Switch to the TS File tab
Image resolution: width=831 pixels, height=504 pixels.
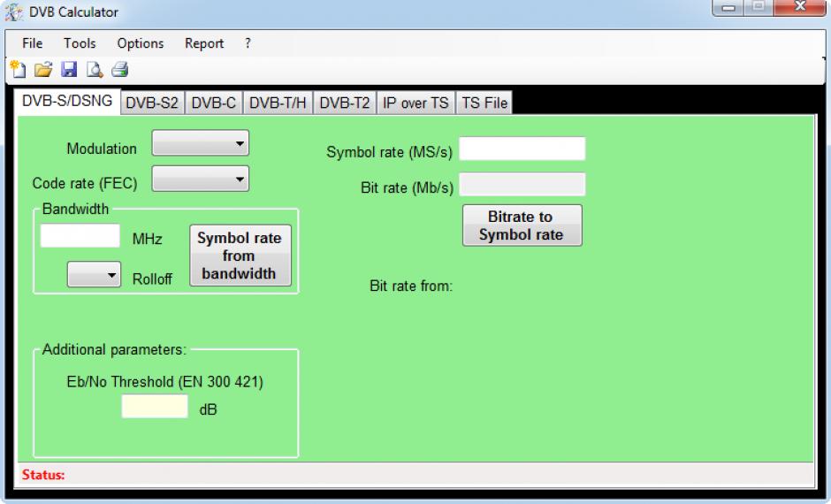[484, 103]
